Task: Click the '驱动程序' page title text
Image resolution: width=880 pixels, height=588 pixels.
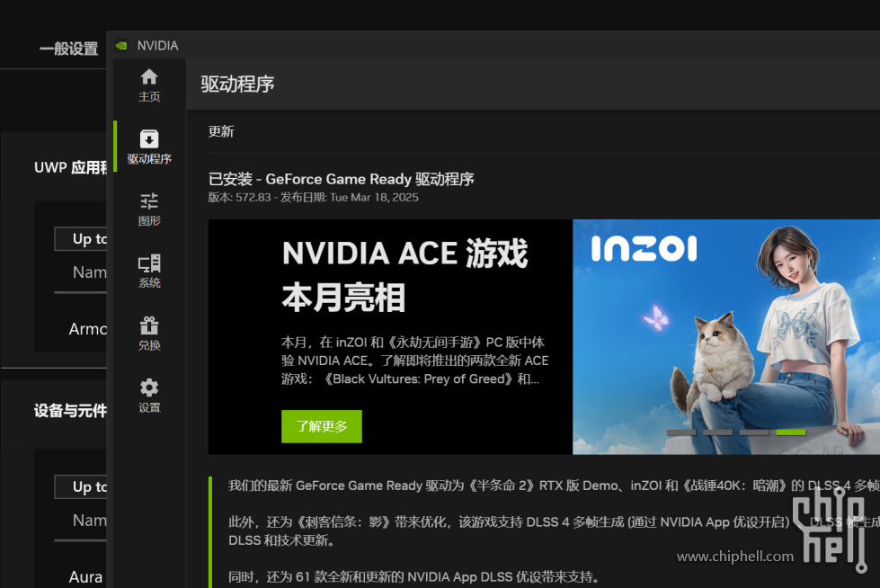Action: click(x=238, y=85)
